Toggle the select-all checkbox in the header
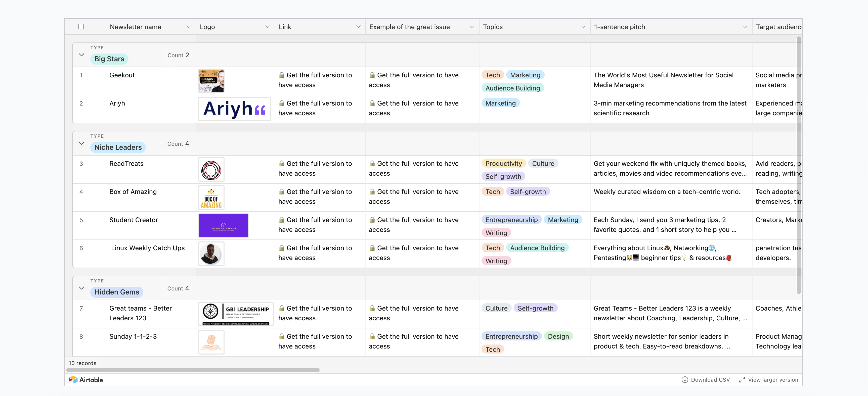Viewport: 868px width, 396px height. (81, 27)
